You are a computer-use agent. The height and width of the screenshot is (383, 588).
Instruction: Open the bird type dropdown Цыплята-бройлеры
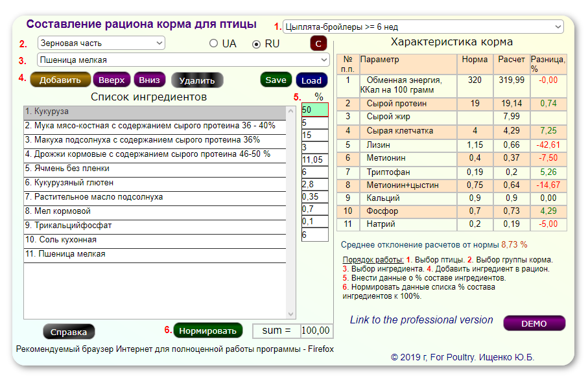[x=423, y=27]
